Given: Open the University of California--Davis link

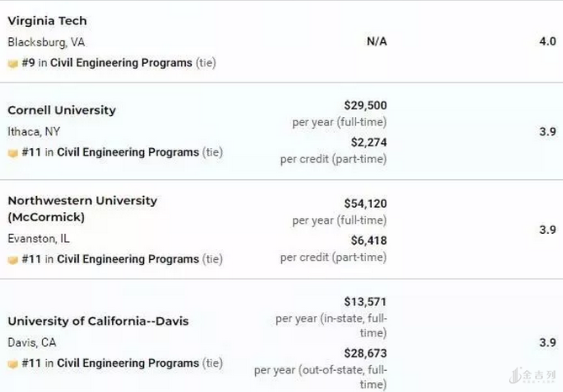Looking at the screenshot, I should point(98,321).
